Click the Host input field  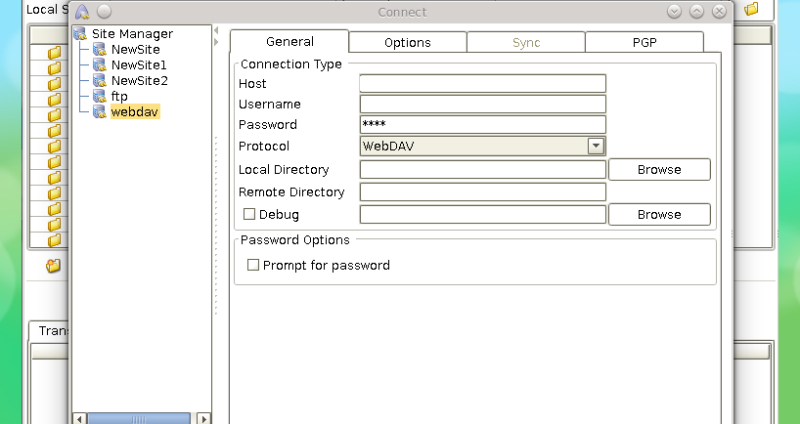click(482, 84)
